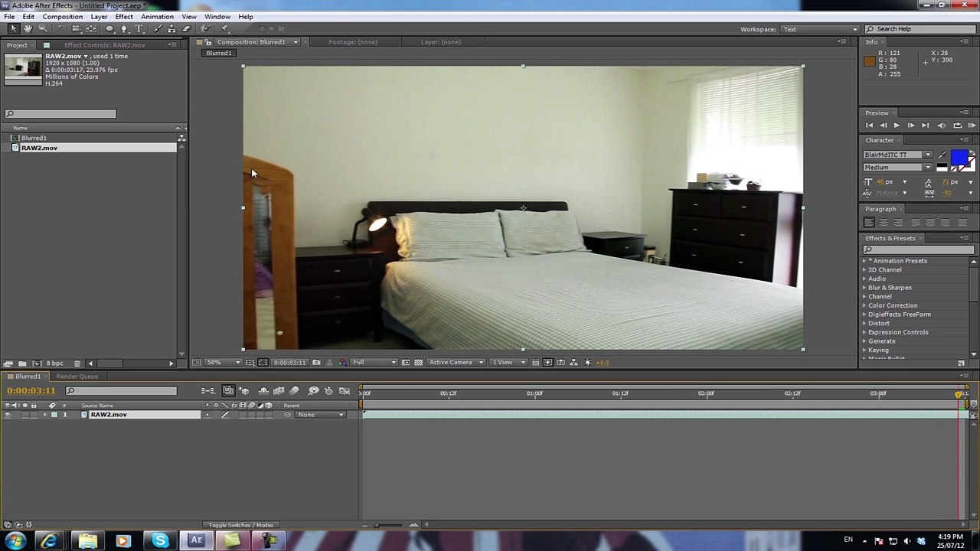Open the Graph Editor in timeline
The height and width of the screenshot is (551, 980).
click(x=345, y=391)
